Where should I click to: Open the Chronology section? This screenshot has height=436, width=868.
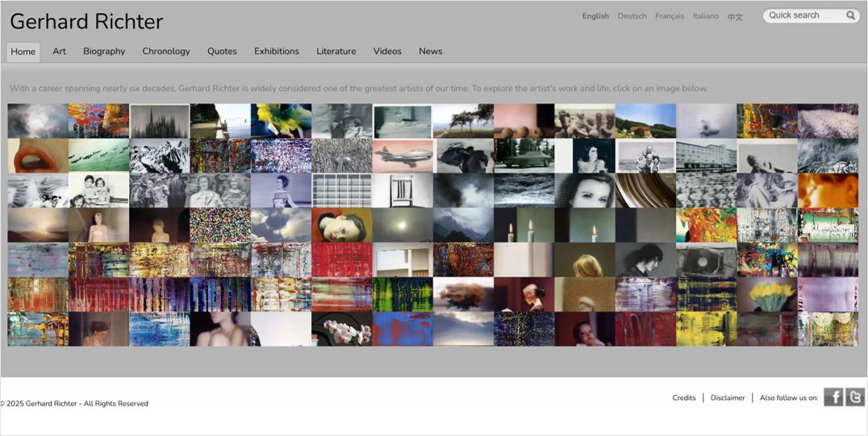click(x=166, y=52)
